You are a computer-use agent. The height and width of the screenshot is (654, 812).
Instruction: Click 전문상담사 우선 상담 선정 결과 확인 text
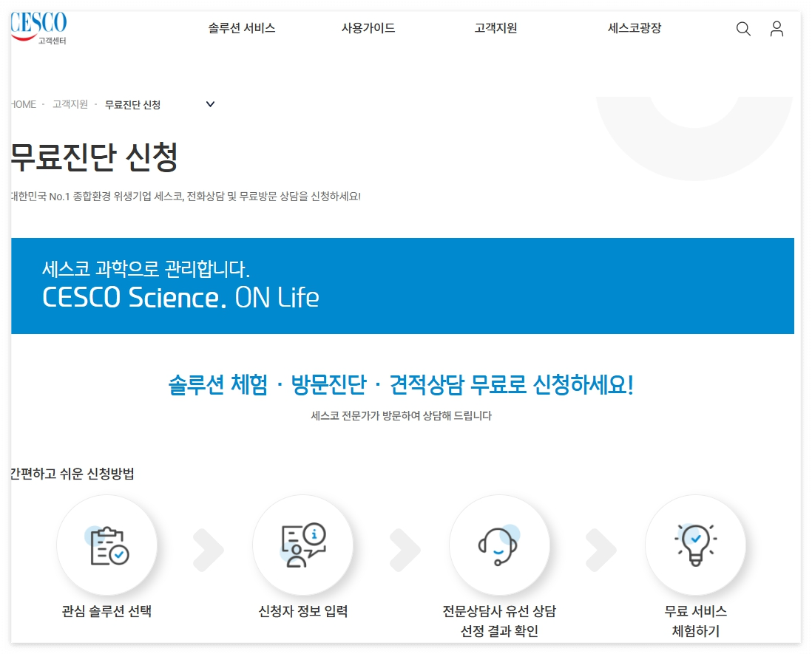pyautogui.click(x=499, y=621)
